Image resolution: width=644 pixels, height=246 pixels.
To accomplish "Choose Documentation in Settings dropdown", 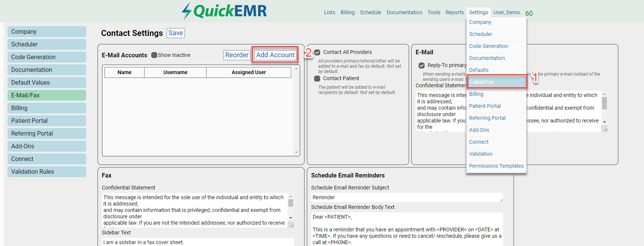I will (x=496, y=58).
